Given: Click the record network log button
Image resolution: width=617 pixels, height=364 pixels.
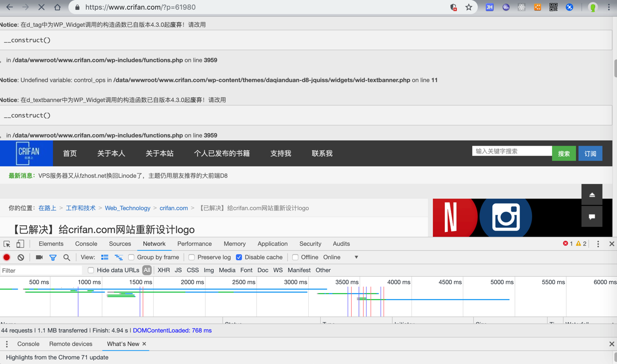Looking at the screenshot, I should [x=6, y=257].
